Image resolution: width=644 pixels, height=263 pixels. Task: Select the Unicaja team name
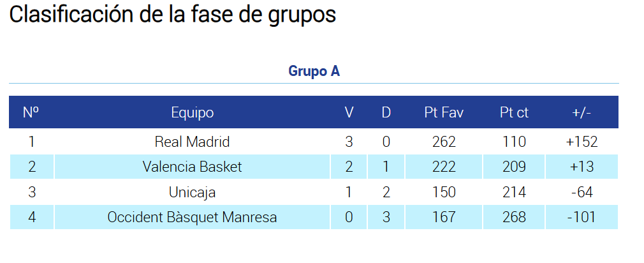tap(192, 192)
